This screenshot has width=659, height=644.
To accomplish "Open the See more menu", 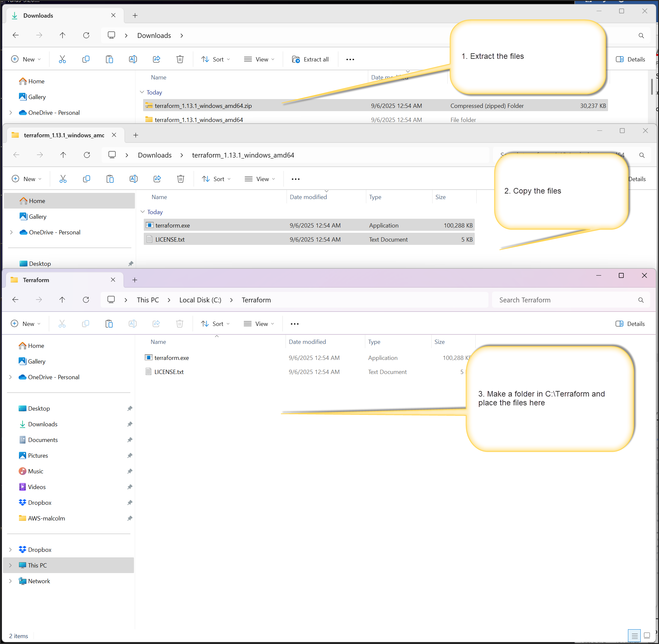I will pyautogui.click(x=294, y=324).
